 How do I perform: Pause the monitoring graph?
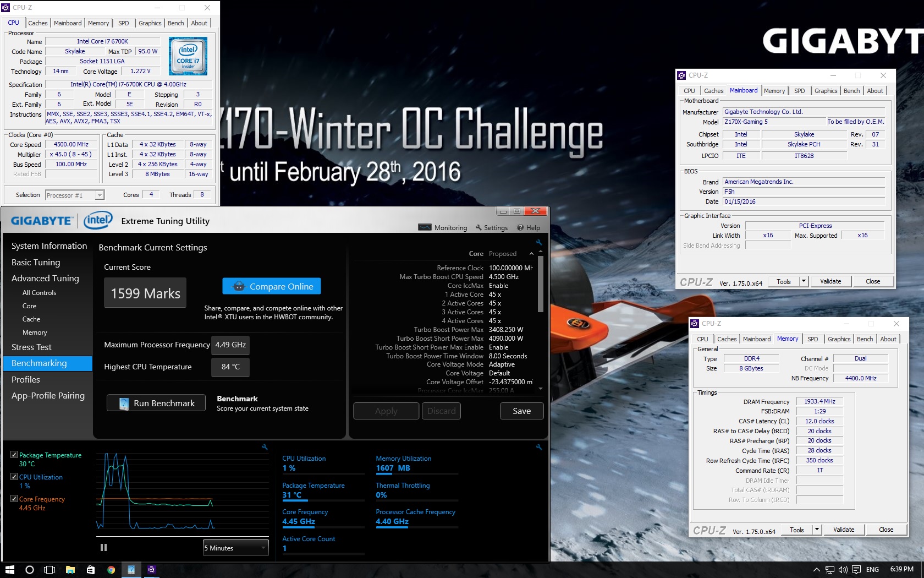(103, 547)
